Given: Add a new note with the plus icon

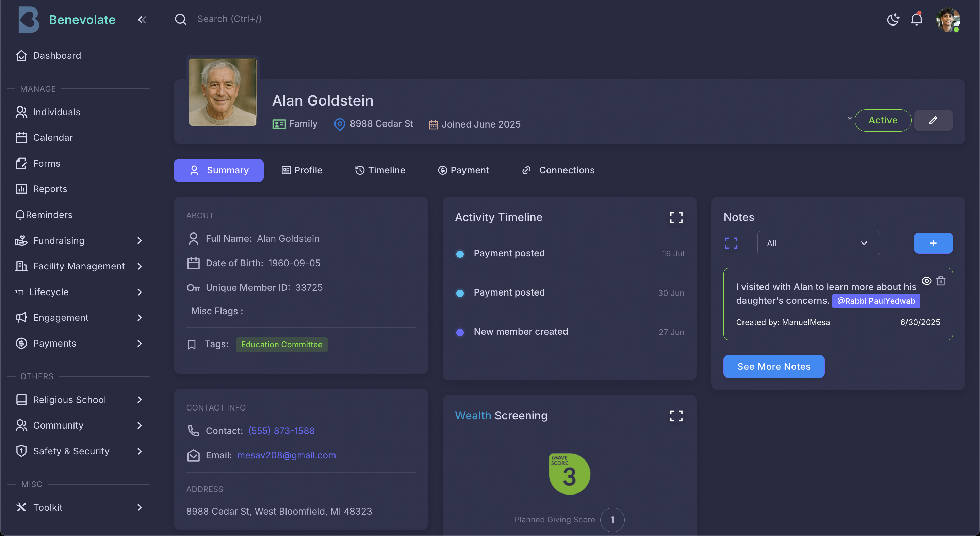Looking at the screenshot, I should click(933, 243).
